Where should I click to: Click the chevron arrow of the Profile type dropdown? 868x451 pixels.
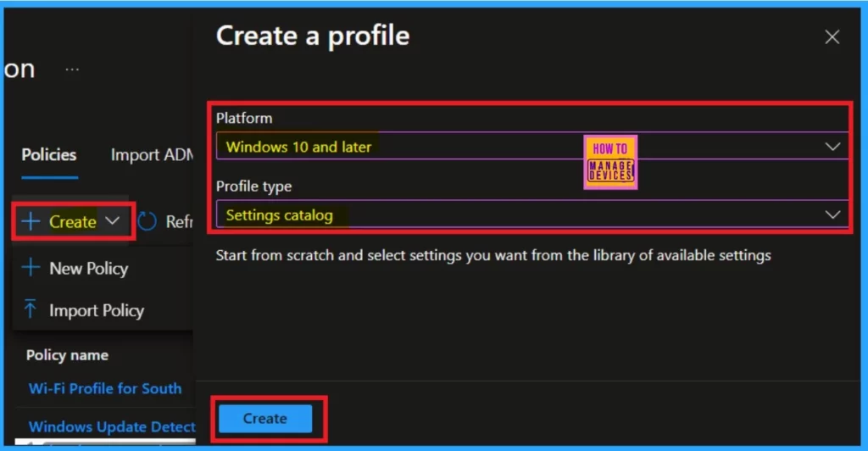pyautogui.click(x=832, y=214)
